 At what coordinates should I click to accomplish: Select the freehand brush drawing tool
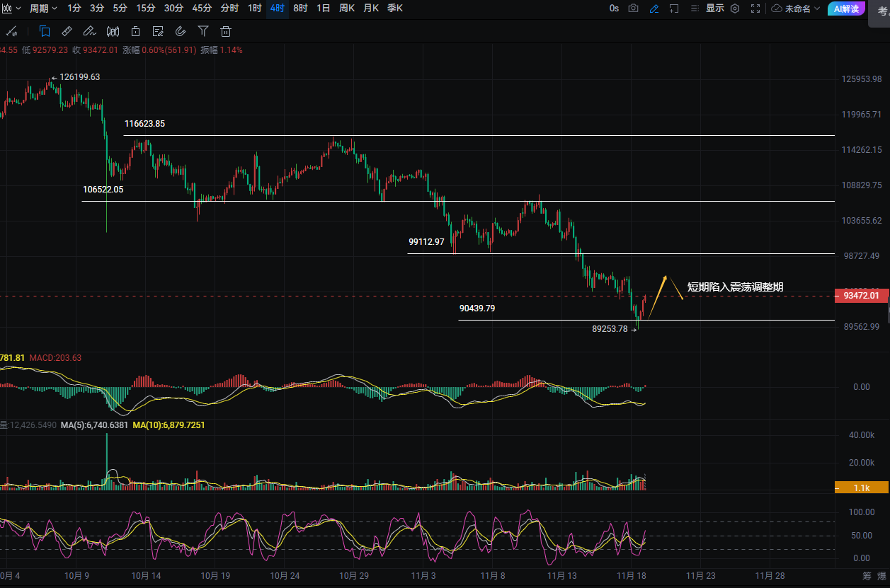89,31
